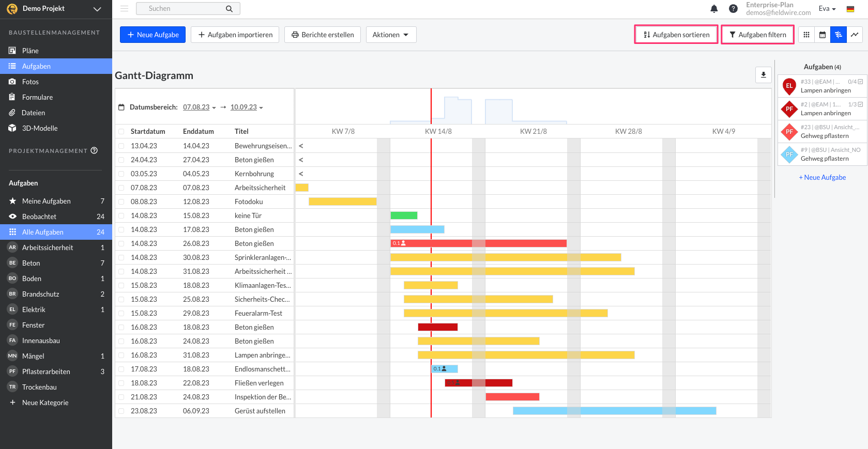Click the German flag language icon
This screenshot has width=868, height=449.
pos(850,9)
